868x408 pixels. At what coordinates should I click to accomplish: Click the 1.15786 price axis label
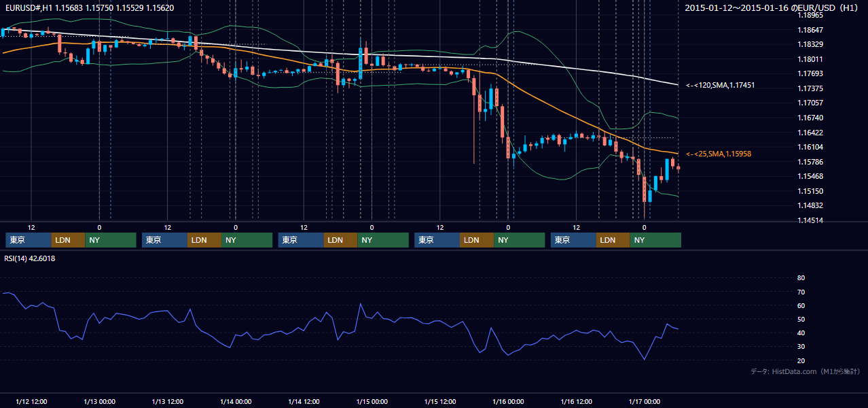pyautogui.click(x=810, y=162)
